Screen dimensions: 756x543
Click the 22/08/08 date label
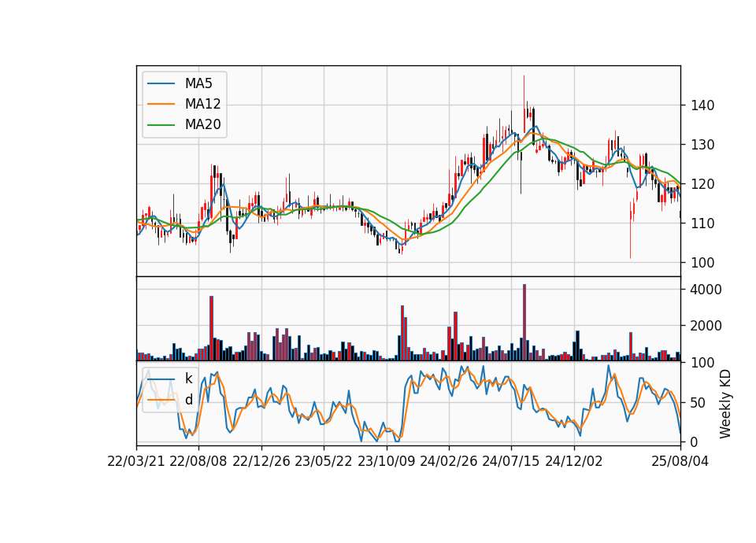(198, 461)
